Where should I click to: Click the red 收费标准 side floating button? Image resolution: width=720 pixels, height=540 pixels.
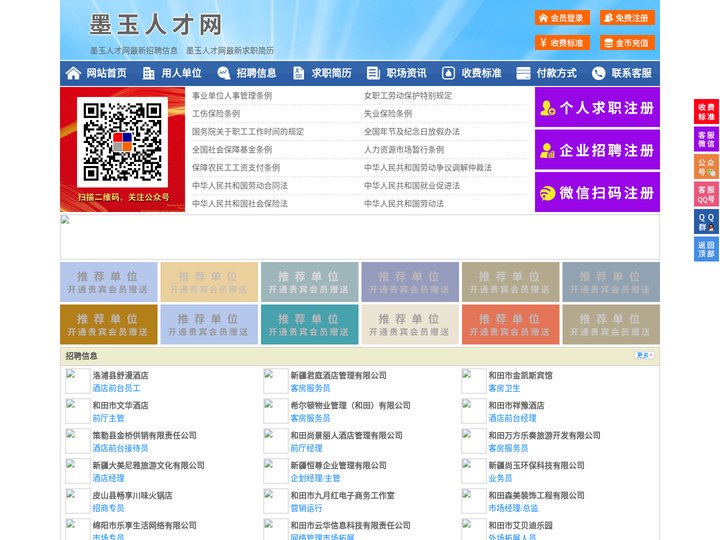pyautogui.click(x=706, y=112)
